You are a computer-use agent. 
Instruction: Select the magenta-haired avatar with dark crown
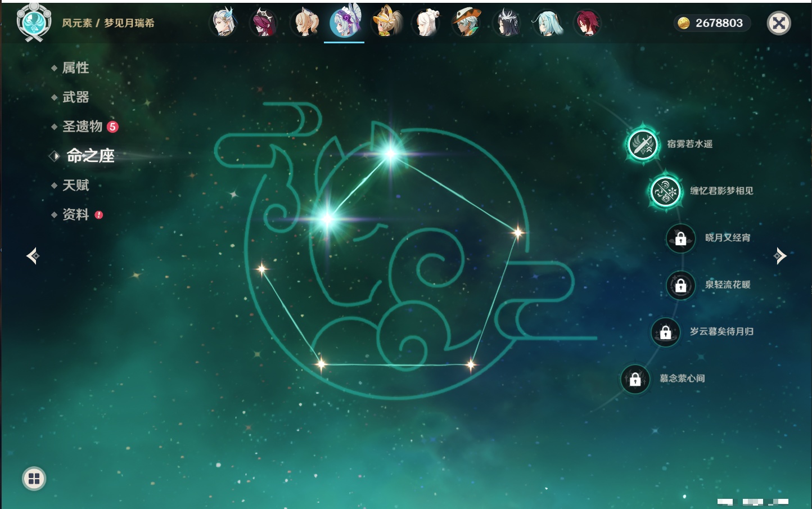coord(264,23)
